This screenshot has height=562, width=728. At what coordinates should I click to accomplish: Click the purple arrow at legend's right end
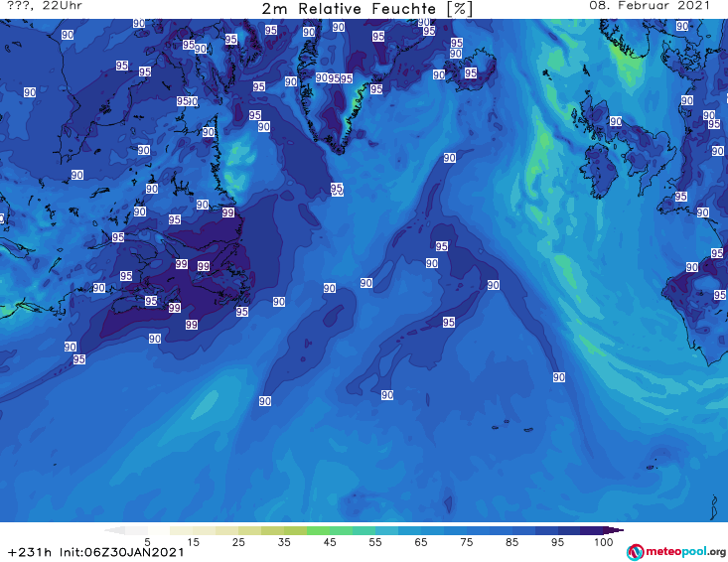coord(614,530)
